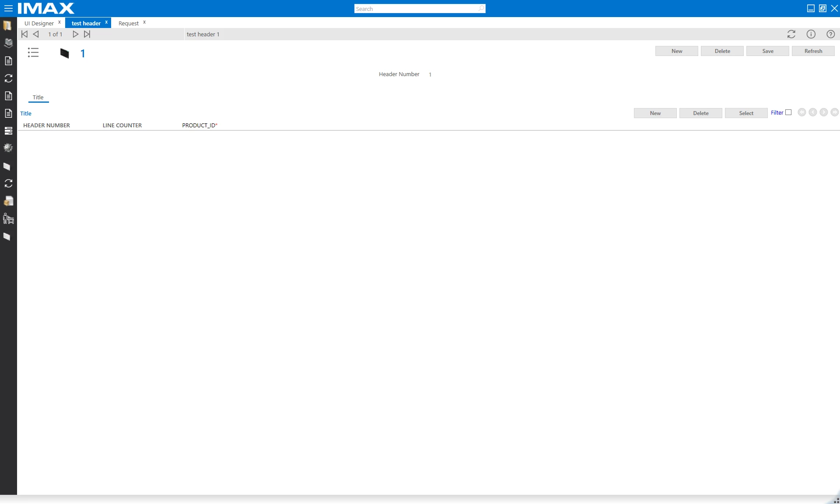
Task: Click the Delete button in Title section
Action: (700, 113)
